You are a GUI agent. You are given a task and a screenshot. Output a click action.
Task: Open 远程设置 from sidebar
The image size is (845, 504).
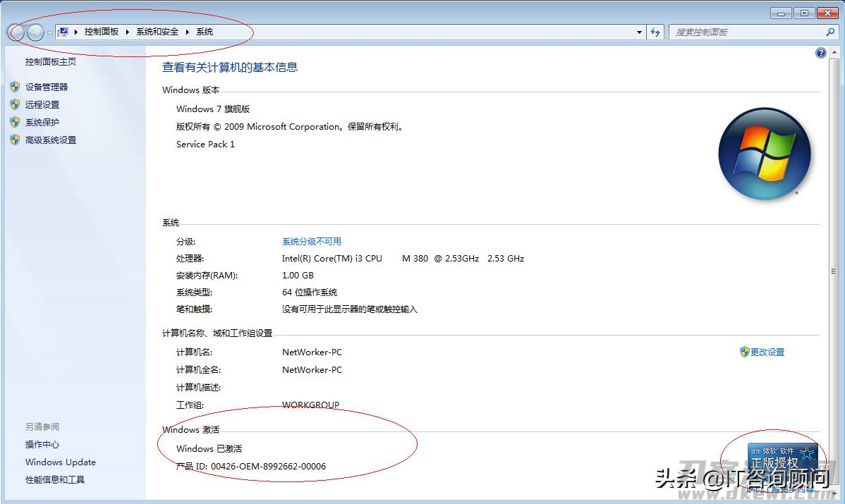pos(42,104)
